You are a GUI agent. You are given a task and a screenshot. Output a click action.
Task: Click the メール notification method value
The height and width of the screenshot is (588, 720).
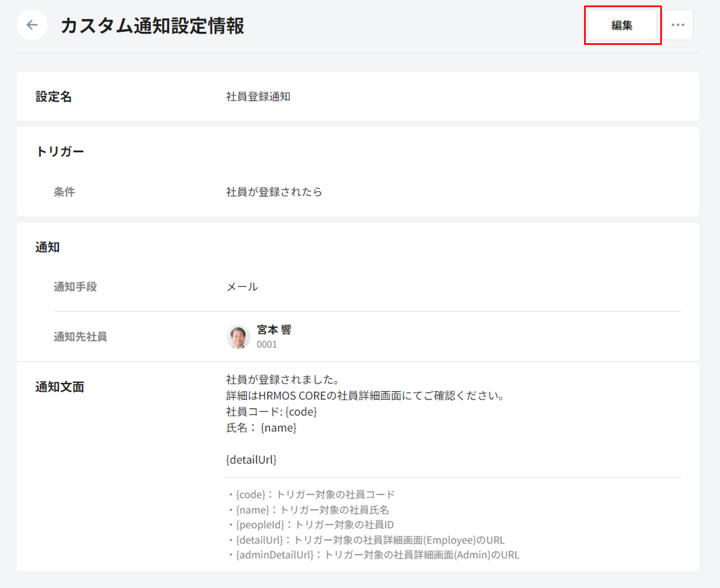(x=242, y=287)
